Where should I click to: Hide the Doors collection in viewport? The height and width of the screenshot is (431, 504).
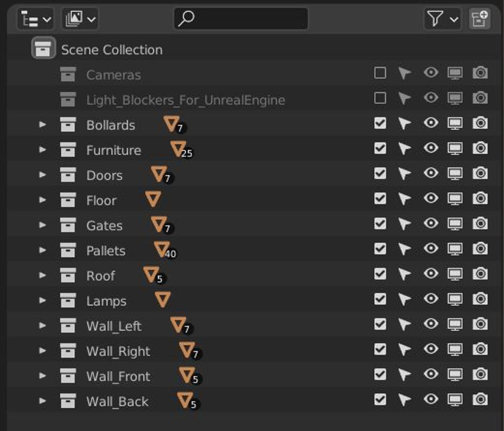431,174
